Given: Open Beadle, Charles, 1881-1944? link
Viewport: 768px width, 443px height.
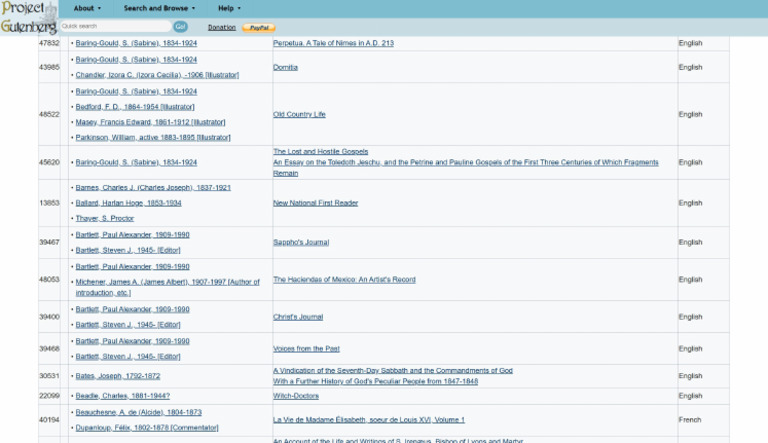Looking at the screenshot, I should pos(122,396).
